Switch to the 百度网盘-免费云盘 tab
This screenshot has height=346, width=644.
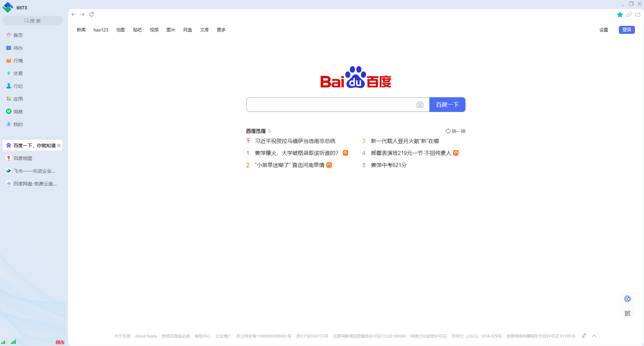(33, 184)
